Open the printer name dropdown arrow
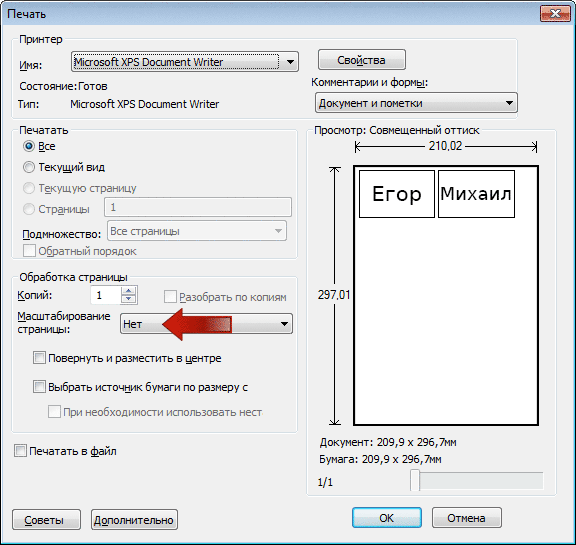This screenshot has width=576, height=545. 290,62
